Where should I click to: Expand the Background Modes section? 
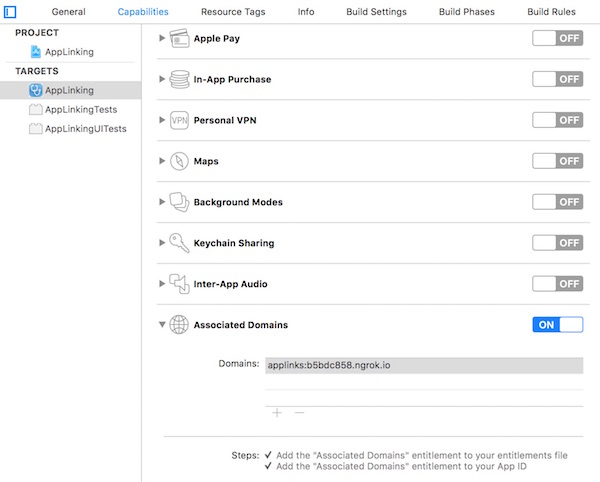[x=162, y=202]
